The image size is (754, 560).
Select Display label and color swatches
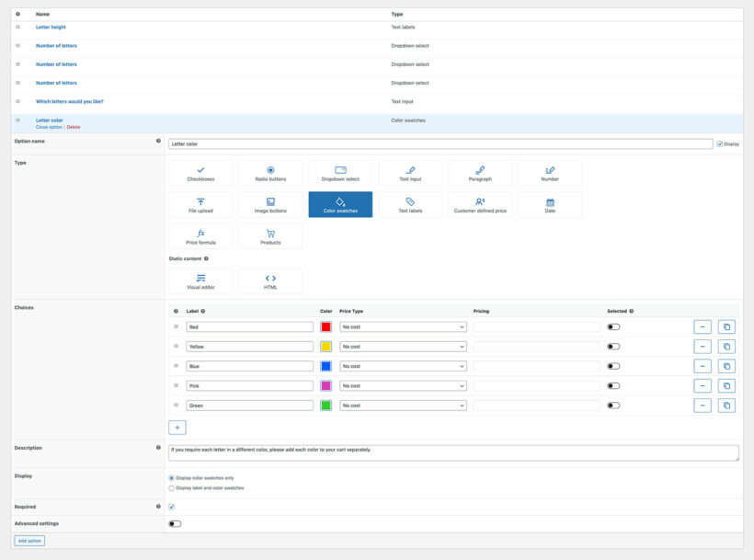[172, 488]
